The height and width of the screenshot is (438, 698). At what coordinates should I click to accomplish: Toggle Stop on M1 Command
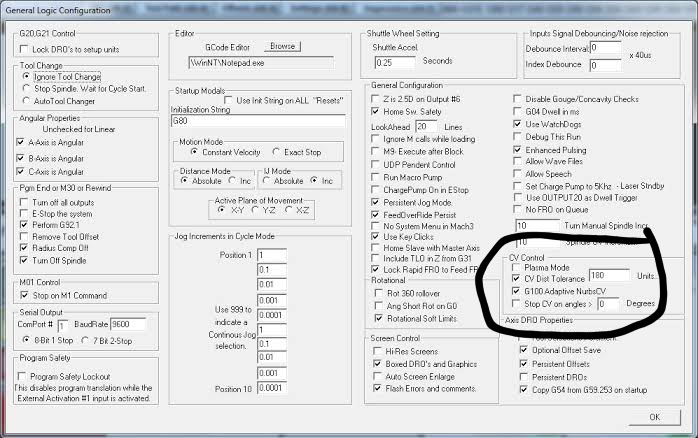click(24, 295)
